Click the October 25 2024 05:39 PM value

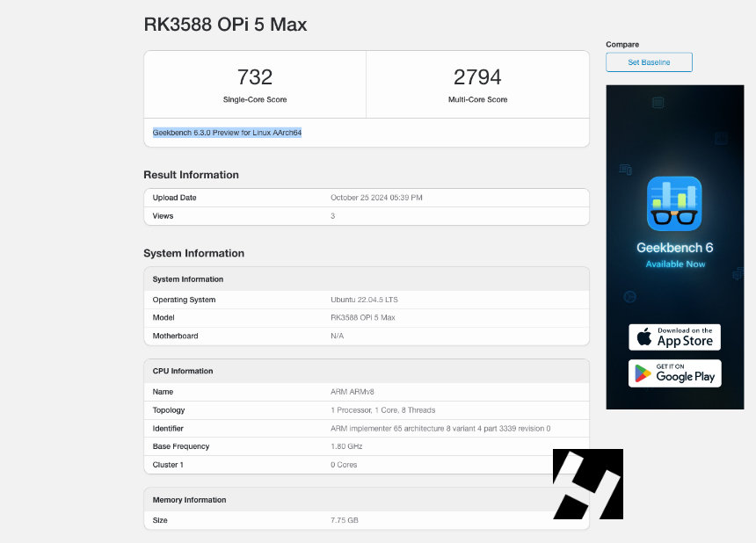click(x=376, y=198)
